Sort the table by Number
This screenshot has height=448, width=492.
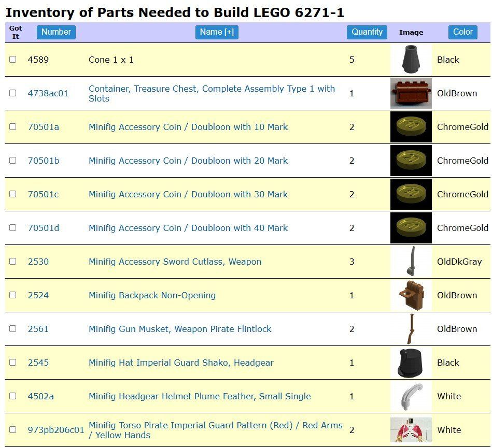(x=56, y=32)
